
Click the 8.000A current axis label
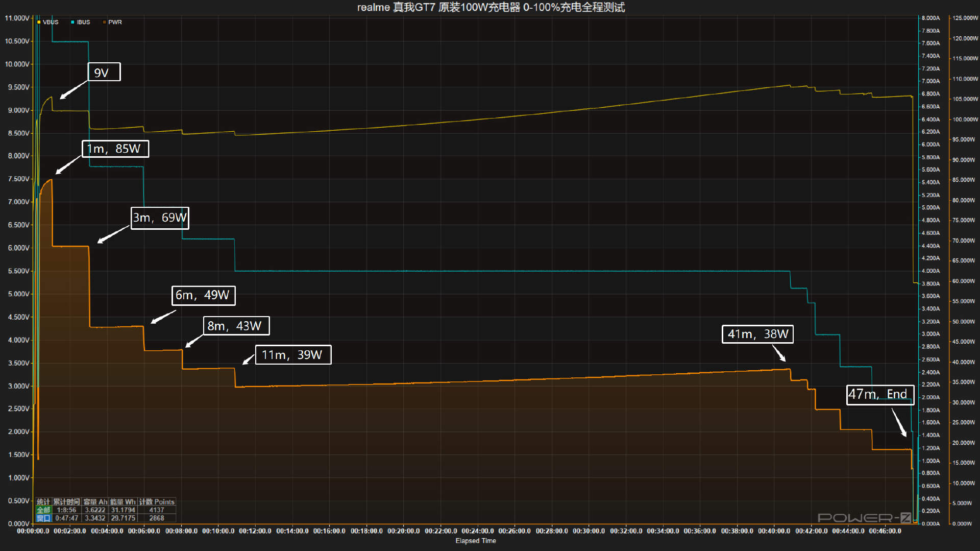pyautogui.click(x=930, y=18)
